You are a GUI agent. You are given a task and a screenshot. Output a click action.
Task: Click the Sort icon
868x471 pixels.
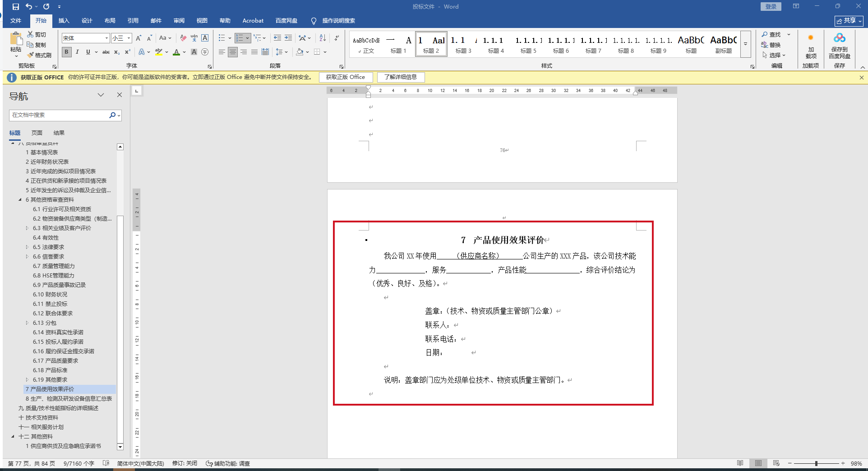(x=322, y=38)
